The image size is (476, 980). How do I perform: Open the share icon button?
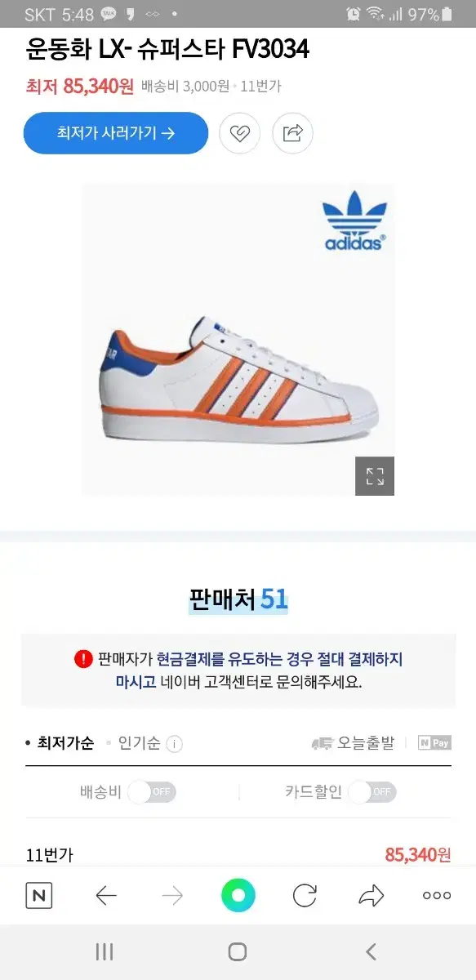click(x=292, y=133)
